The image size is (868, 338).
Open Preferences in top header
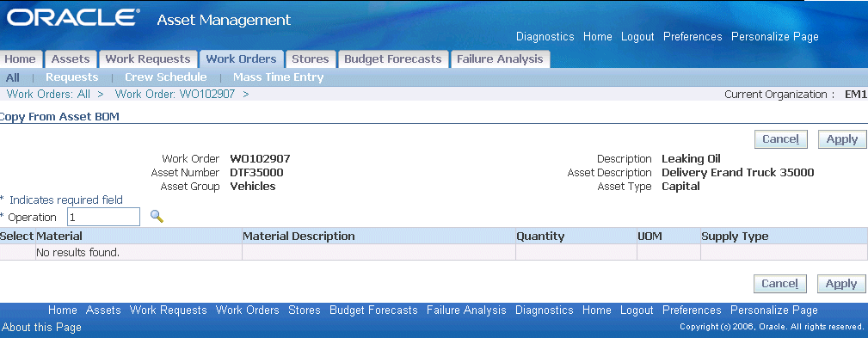pyautogui.click(x=693, y=36)
